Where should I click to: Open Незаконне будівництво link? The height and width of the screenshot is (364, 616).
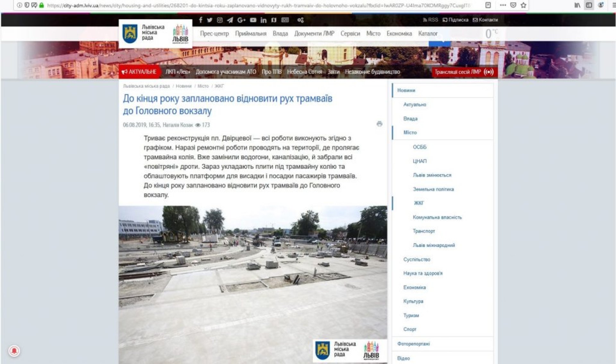372,72
